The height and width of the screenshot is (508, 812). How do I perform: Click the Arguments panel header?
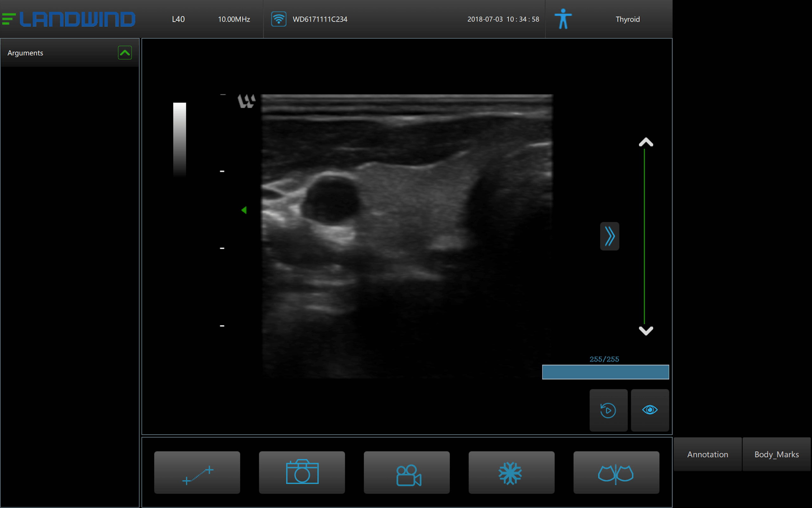coord(70,53)
